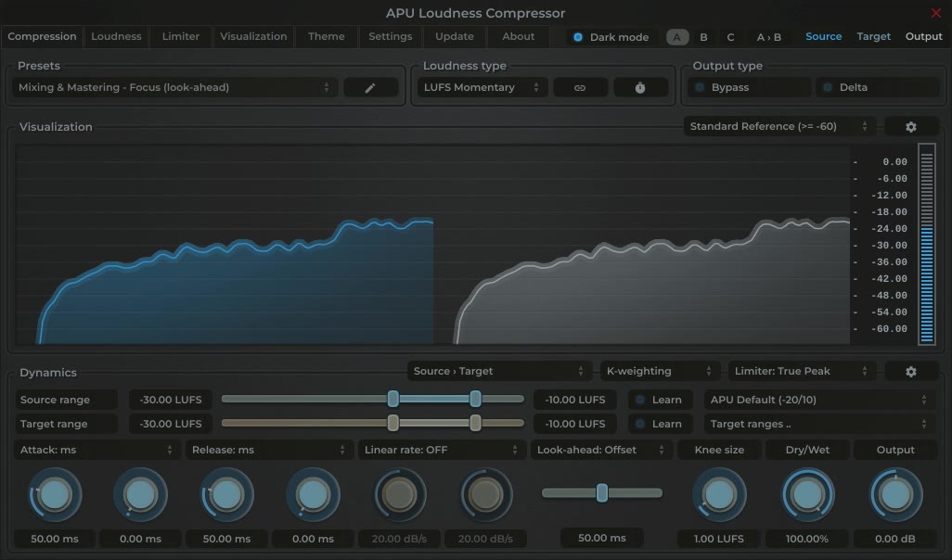The height and width of the screenshot is (560, 952).
Task: Click the Dry/Wet label button
Action: (807, 451)
